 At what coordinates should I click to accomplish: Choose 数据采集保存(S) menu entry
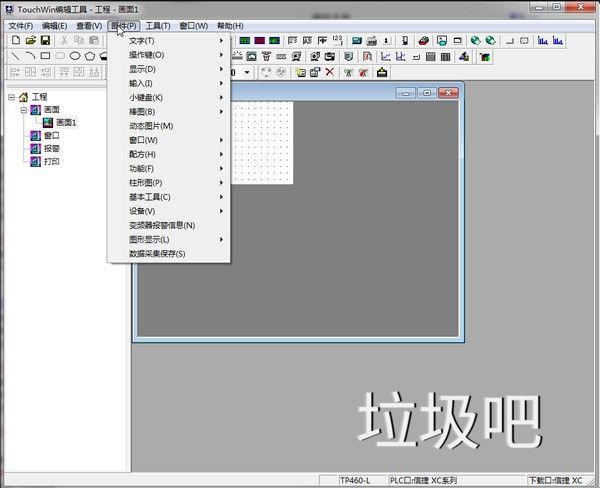coord(169,253)
